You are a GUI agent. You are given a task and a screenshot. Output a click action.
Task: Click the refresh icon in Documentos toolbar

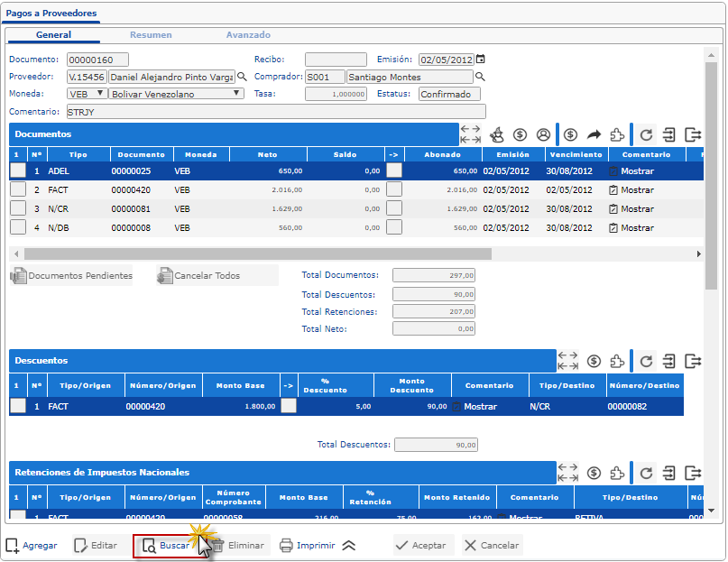(x=646, y=134)
